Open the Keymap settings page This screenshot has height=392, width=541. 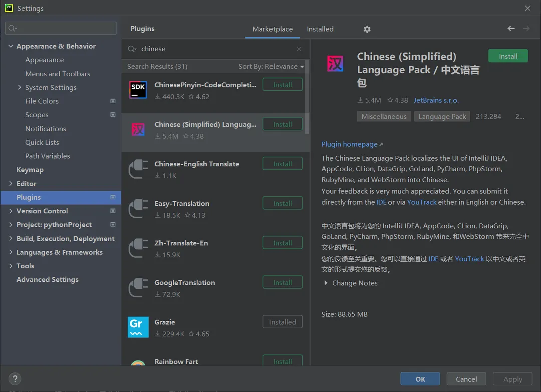pos(30,170)
